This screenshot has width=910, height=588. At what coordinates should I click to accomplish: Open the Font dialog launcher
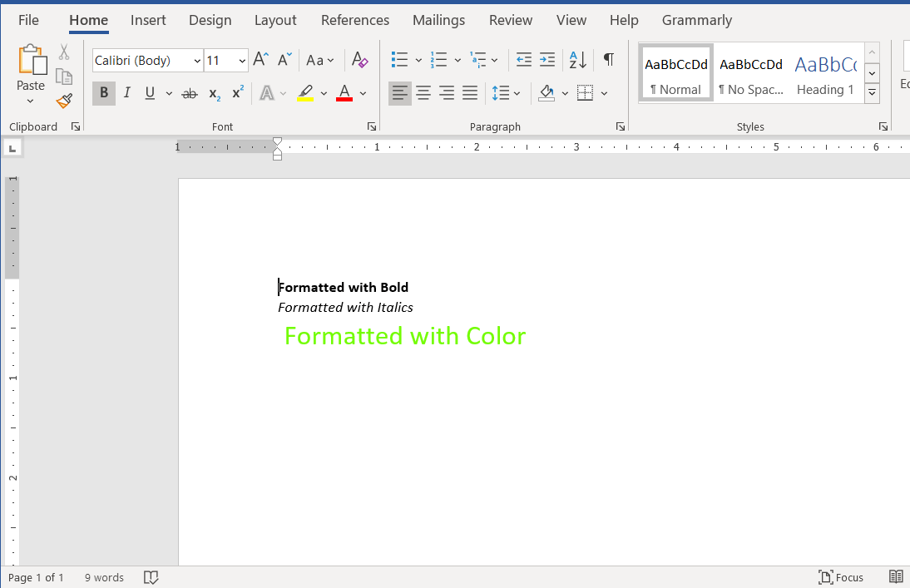pos(372,126)
